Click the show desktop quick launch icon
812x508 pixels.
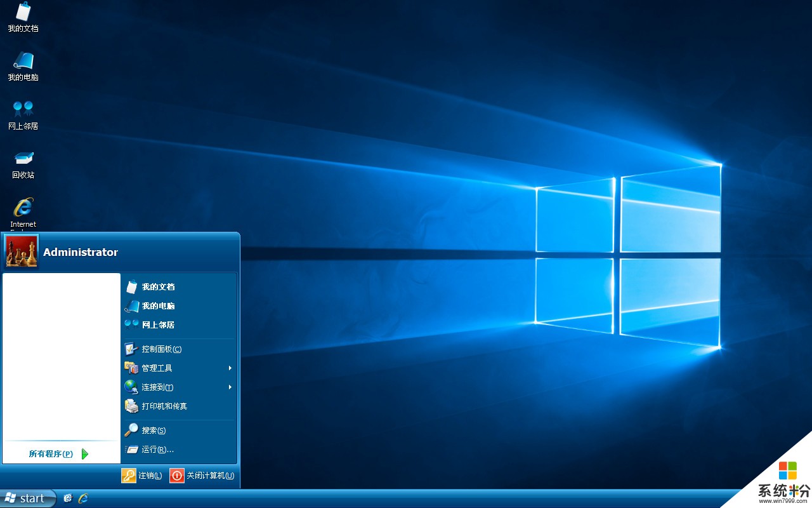pyautogui.click(x=68, y=498)
